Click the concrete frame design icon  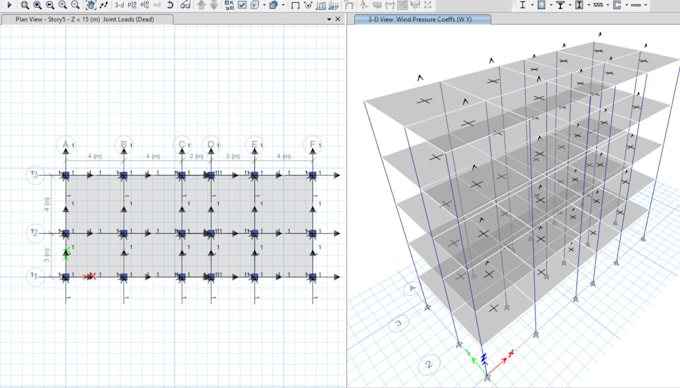tap(541, 5)
